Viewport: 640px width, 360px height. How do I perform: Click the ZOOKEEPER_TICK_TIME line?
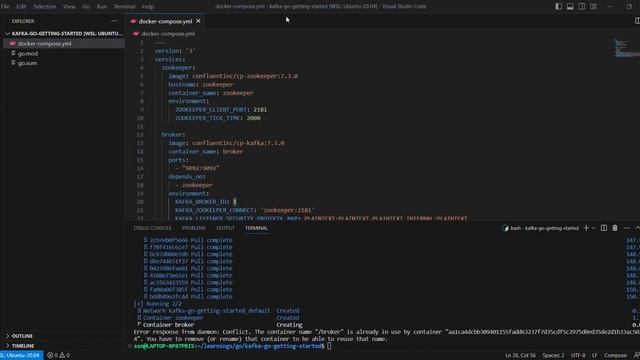coord(218,118)
